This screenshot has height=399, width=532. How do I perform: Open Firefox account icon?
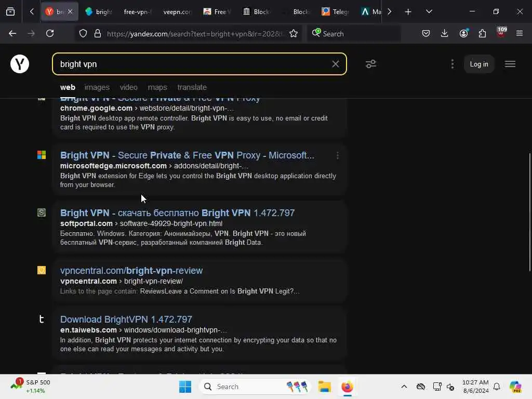click(x=463, y=34)
